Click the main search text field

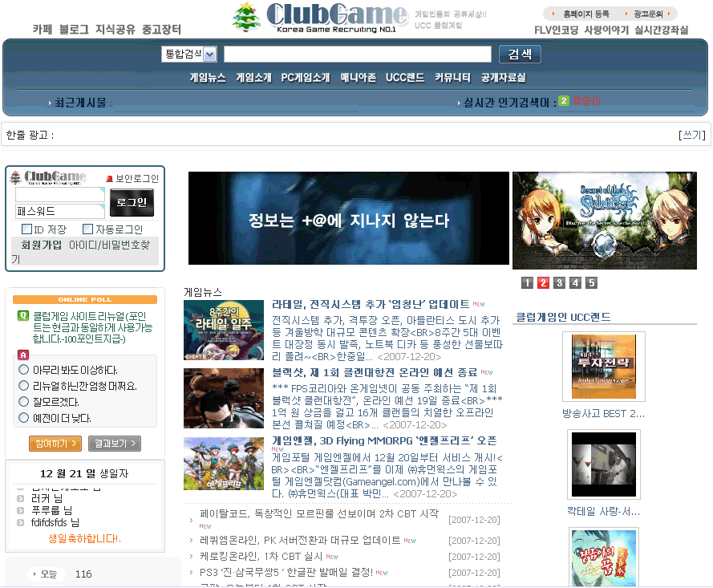pyautogui.click(x=358, y=54)
